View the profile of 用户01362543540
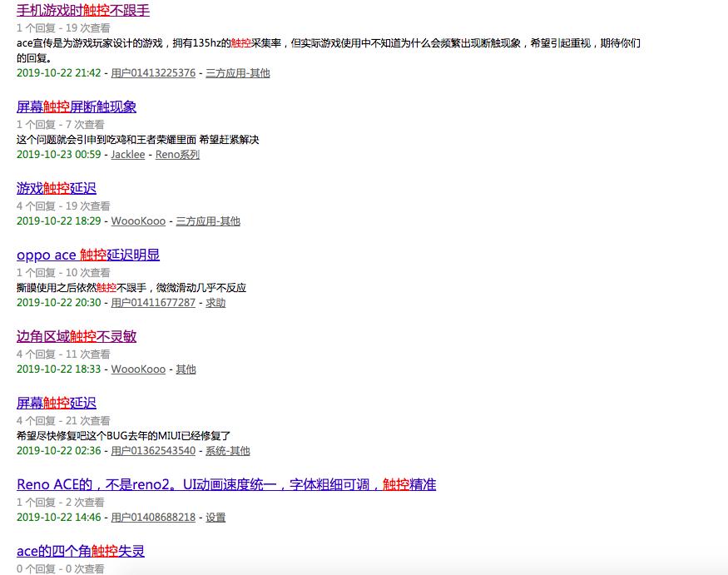728x575 pixels. 151,450
